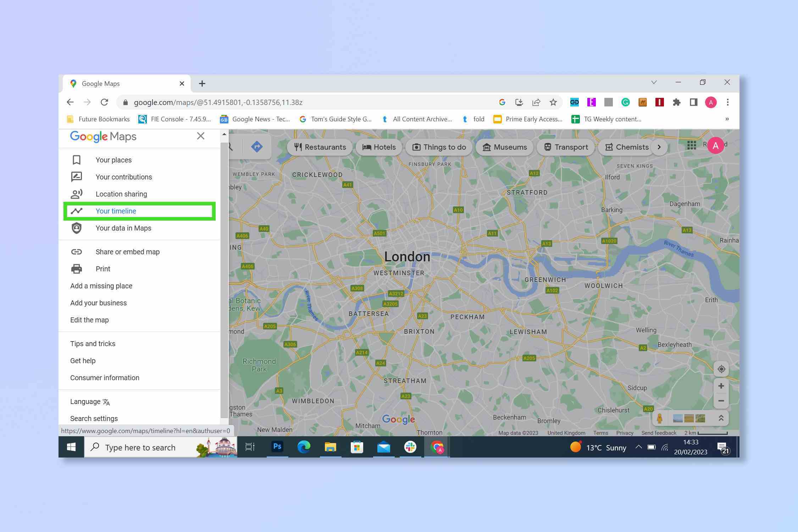Click the Location sharing menu entry
This screenshot has width=798, height=532.
coord(121,194)
